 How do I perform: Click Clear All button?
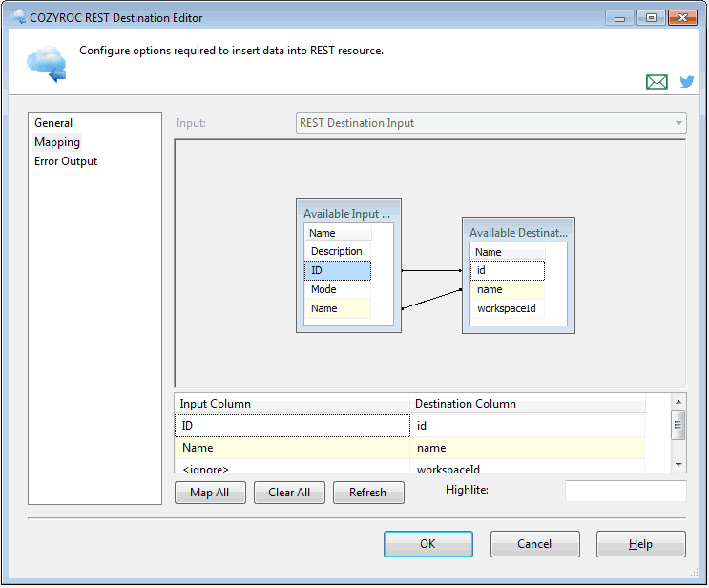point(289,493)
